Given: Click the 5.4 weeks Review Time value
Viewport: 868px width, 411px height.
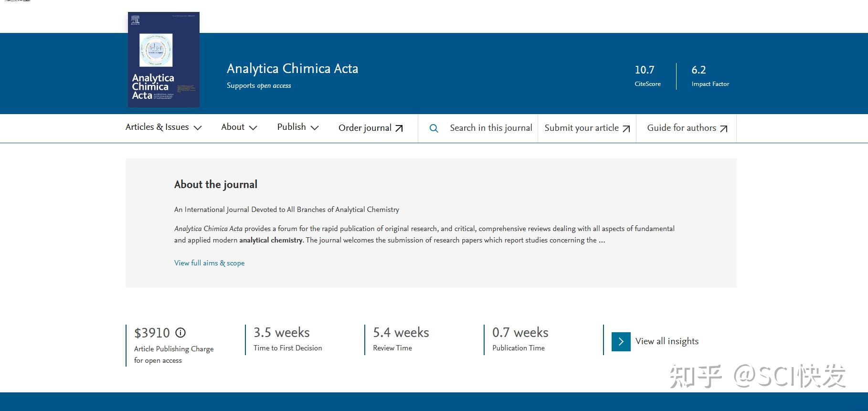Looking at the screenshot, I should coord(401,332).
